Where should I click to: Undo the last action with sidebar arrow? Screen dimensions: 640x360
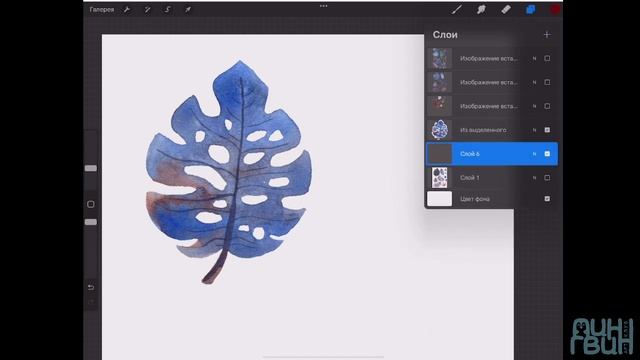pyautogui.click(x=91, y=287)
